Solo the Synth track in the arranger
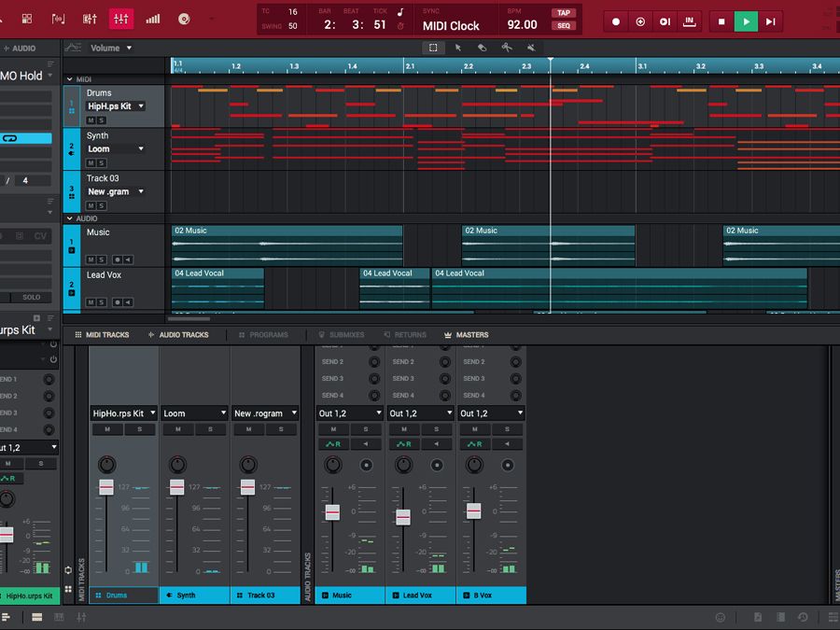840x630 pixels. [101, 162]
